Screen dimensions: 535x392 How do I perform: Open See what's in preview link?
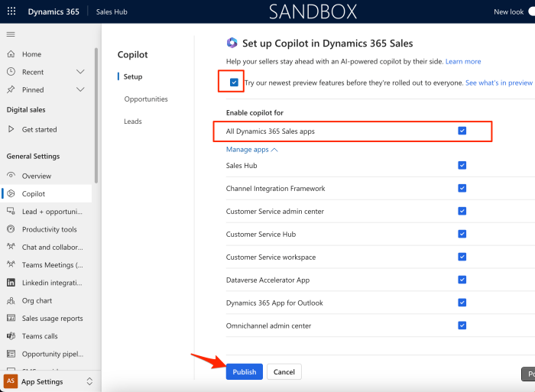498,83
